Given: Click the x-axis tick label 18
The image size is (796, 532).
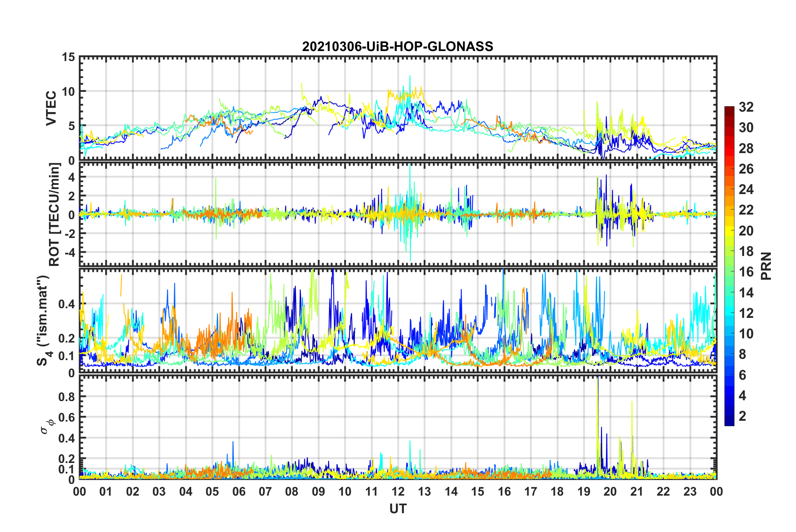Looking at the screenshot, I should click(x=557, y=491).
